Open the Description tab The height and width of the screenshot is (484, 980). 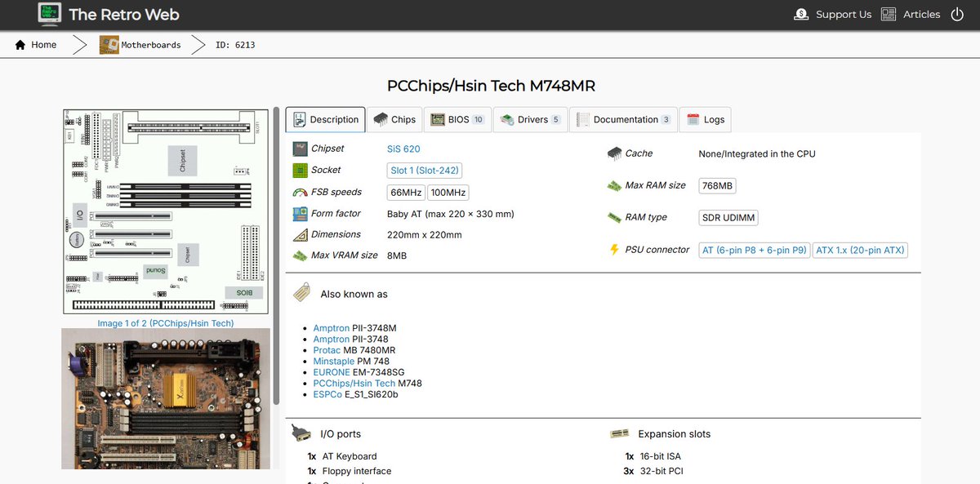(325, 119)
